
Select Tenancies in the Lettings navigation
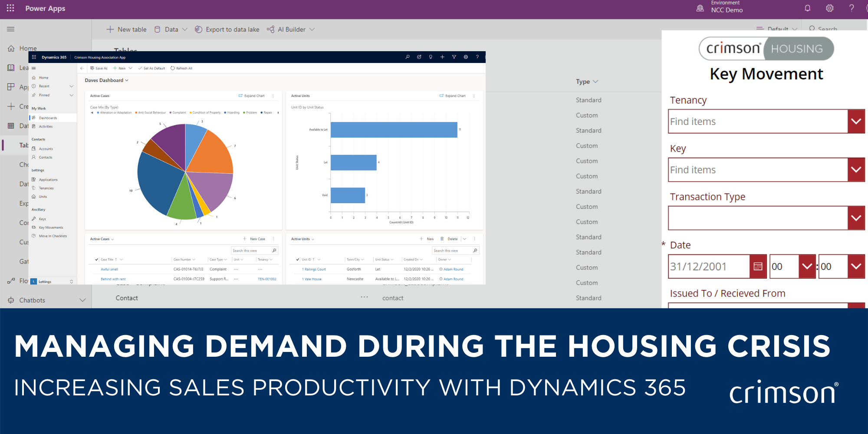pos(46,188)
